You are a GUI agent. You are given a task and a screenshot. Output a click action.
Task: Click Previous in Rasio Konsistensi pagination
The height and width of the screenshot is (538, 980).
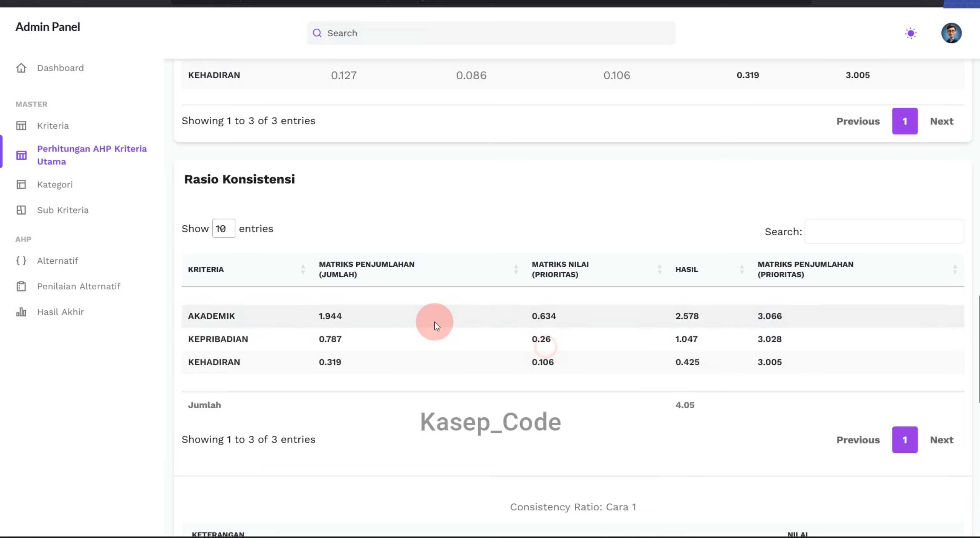tap(858, 440)
